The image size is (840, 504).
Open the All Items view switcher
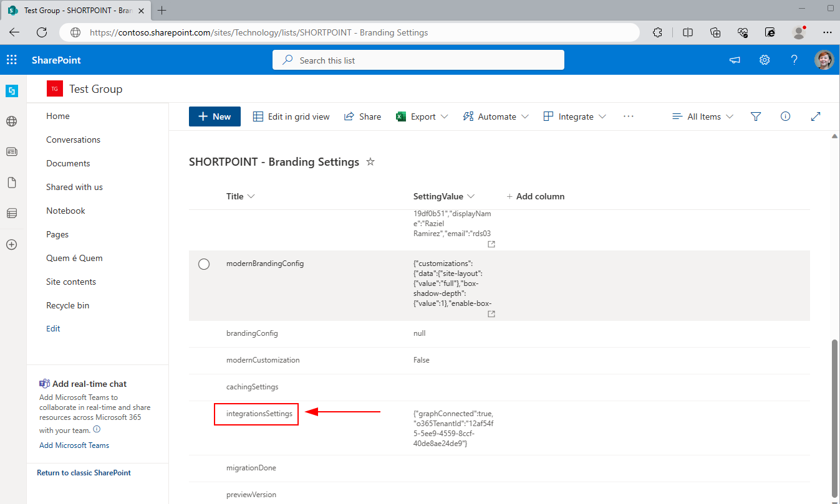(x=703, y=116)
